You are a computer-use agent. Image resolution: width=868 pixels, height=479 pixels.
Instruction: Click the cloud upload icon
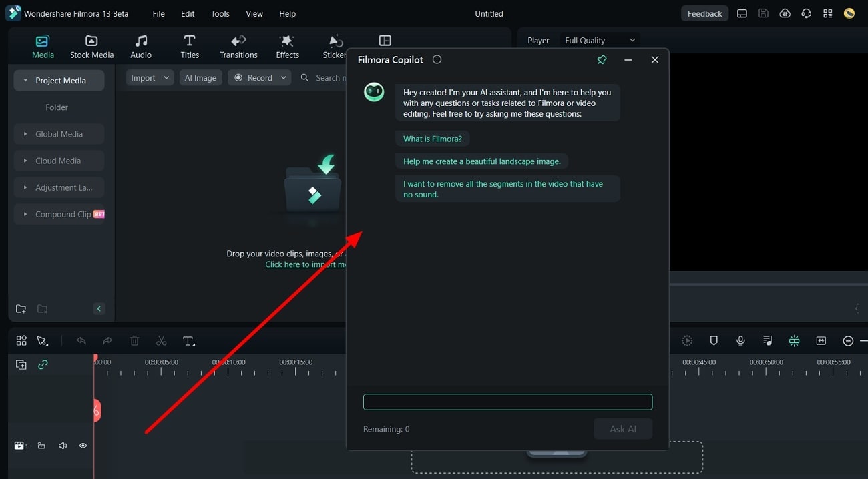point(785,13)
